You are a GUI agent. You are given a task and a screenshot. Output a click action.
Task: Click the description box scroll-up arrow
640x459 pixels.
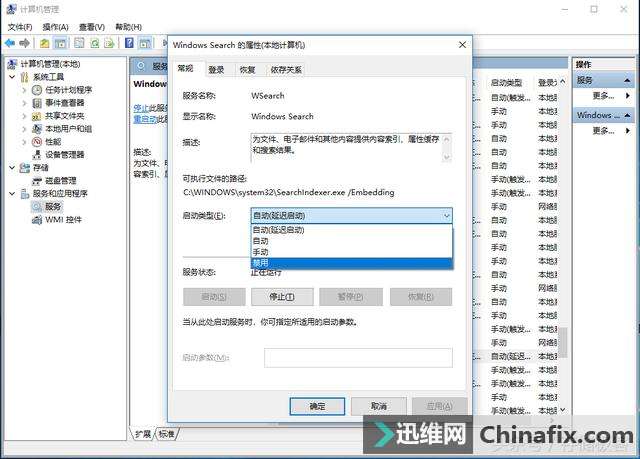tap(447, 140)
